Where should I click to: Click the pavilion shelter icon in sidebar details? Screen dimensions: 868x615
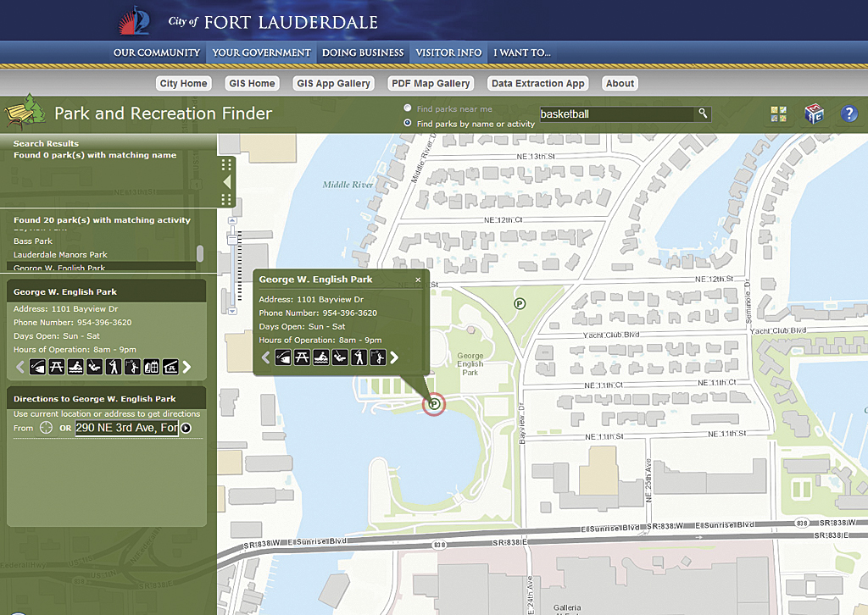click(x=170, y=367)
